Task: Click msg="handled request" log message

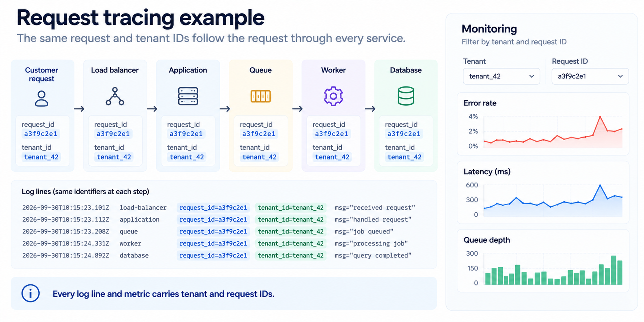Action: pos(373,220)
